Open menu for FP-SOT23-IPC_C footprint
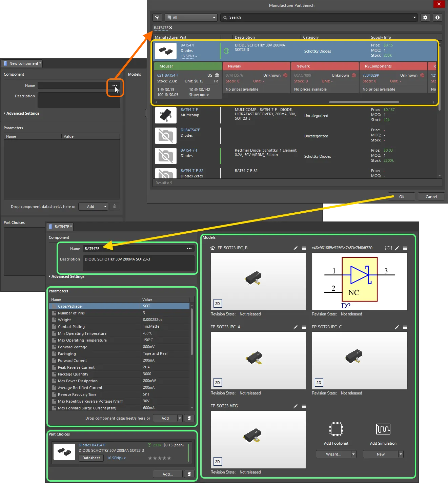The image size is (448, 483). click(405, 327)
